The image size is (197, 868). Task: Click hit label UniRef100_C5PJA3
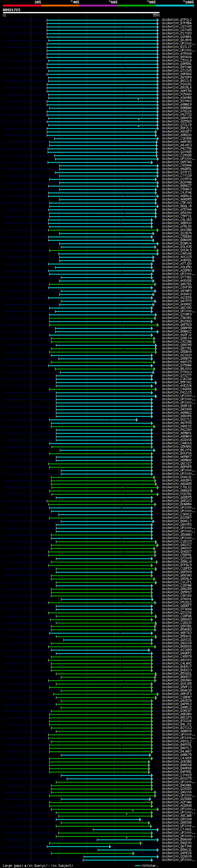point(177,203)
